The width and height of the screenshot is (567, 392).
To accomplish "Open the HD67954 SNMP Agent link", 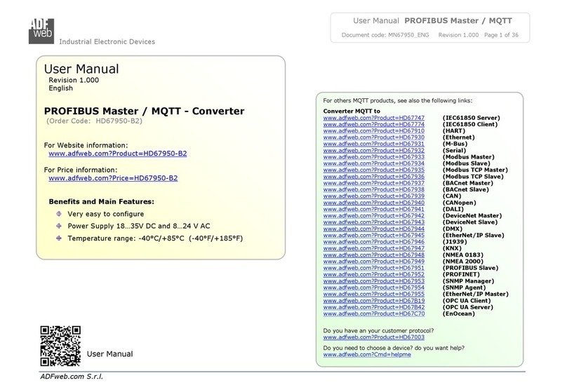I will point(374,288).
